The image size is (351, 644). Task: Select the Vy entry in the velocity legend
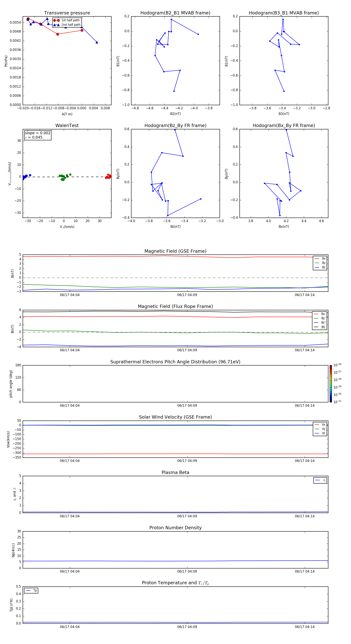(320, 429)
